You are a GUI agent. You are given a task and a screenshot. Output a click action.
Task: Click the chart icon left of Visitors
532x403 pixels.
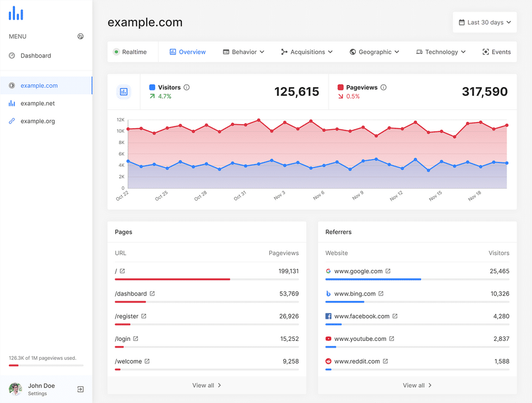pos(124,91)
